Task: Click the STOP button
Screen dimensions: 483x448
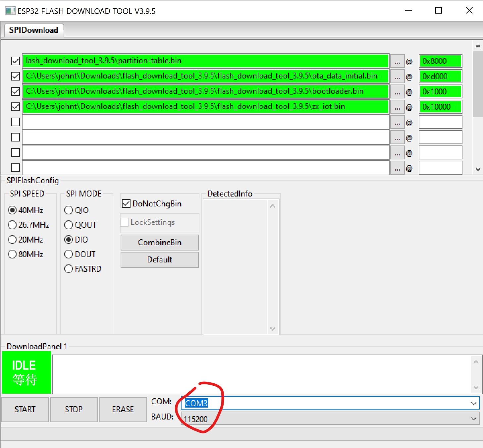Action: pyautogui.click(x=74, y=410)
